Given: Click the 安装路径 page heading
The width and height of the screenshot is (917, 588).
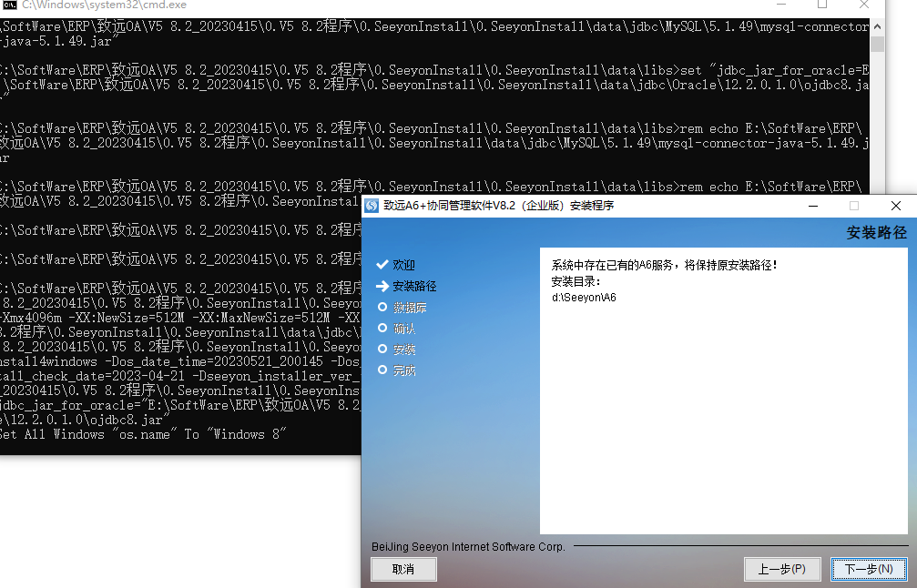Looking at the screenshot, I should pyautogui.click(x=877, y=233).
